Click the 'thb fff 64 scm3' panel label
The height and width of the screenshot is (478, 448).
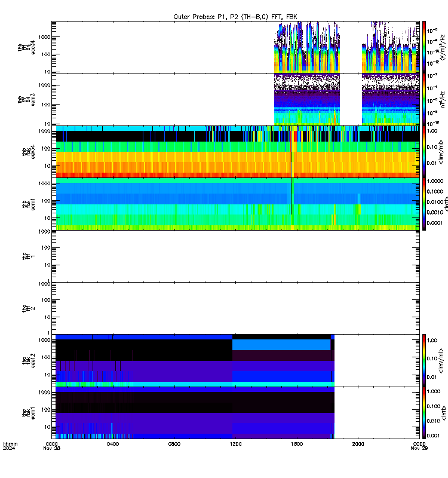click(26, 100)
